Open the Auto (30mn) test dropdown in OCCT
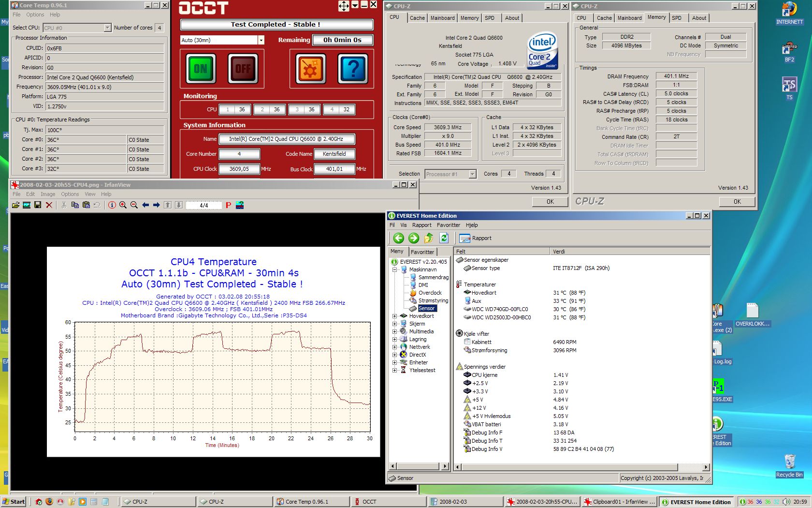The width and height of the screenshot is (812, 508). point(261,40)
